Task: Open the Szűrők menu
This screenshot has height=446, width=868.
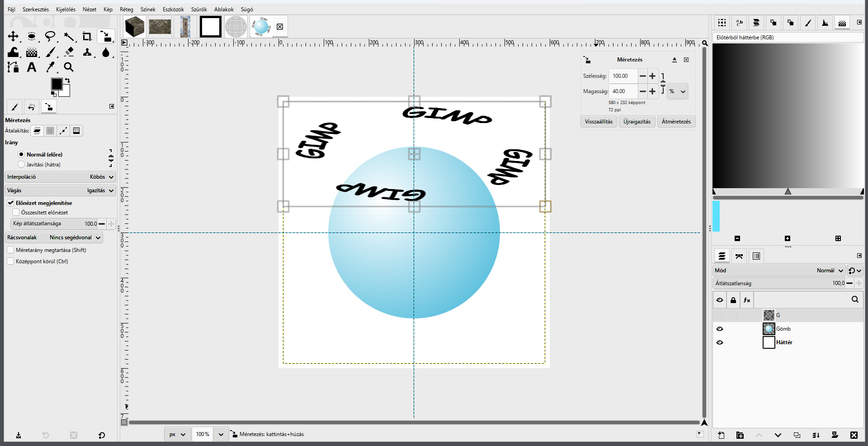Action: pyautogui.click(x=199, y=9)
